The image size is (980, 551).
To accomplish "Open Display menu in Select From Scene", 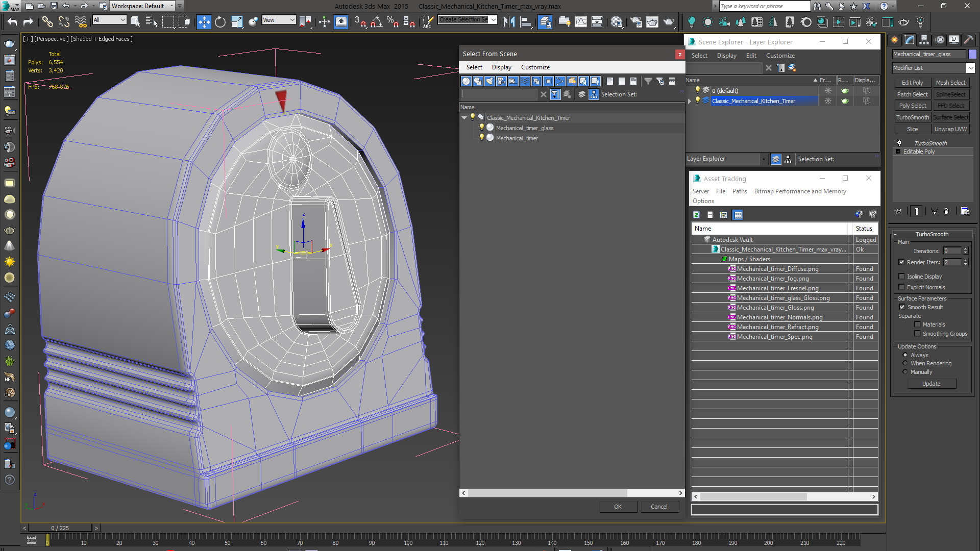I will pyautogui.click(x=501, y=67).
